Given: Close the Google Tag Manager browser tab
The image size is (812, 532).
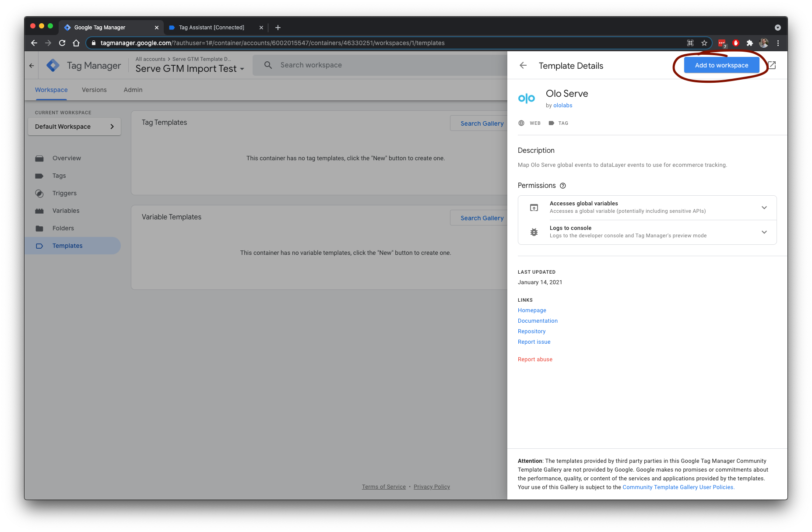Looking at the screenshot, I should [x=157, y=28].
